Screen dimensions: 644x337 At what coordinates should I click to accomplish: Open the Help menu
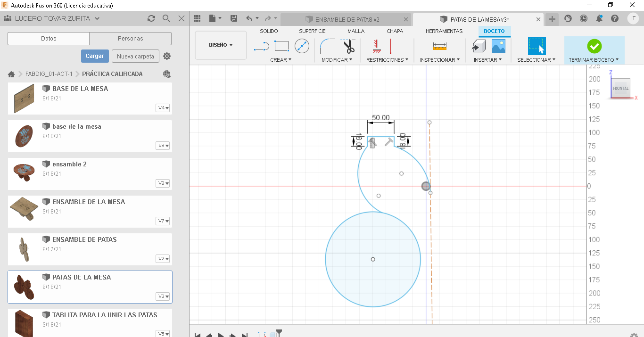(x=615, y=18)
